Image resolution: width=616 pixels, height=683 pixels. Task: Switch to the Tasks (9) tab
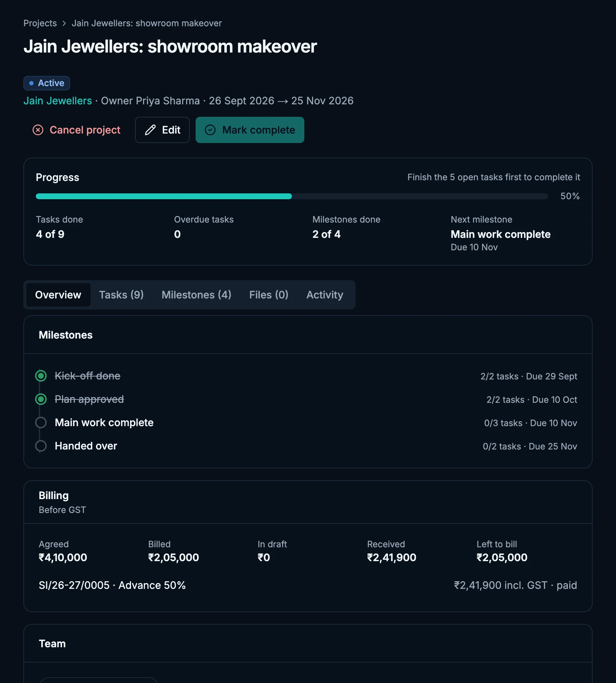coord(122,295)
